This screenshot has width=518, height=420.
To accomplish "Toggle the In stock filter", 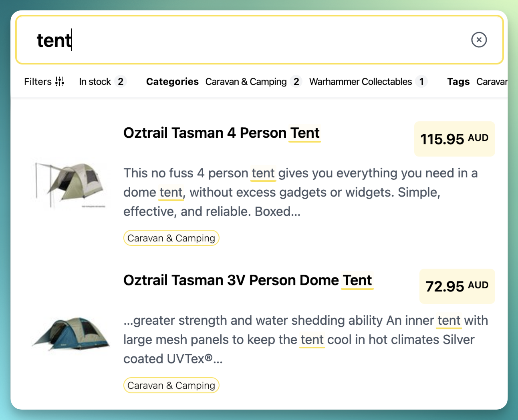I will 102,82.
